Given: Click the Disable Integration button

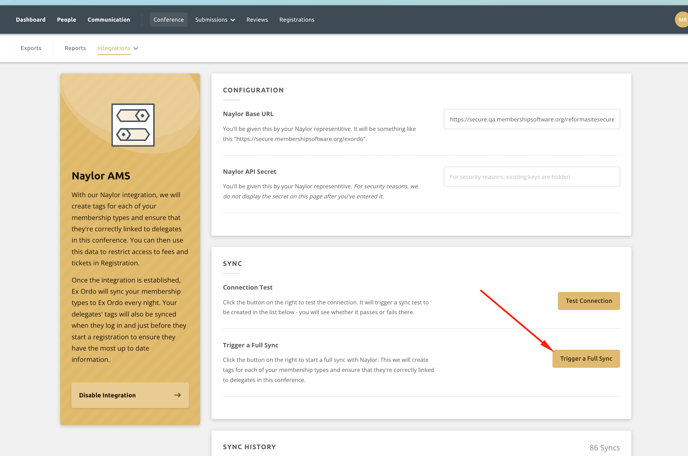Looking at the screenshot, I should [130, 395].
